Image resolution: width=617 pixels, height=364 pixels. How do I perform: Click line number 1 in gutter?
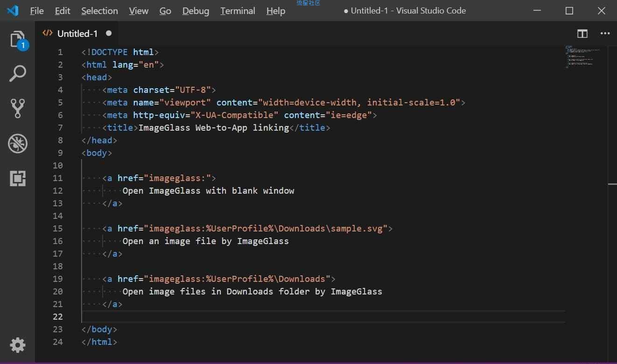click(x=60, y=52)
